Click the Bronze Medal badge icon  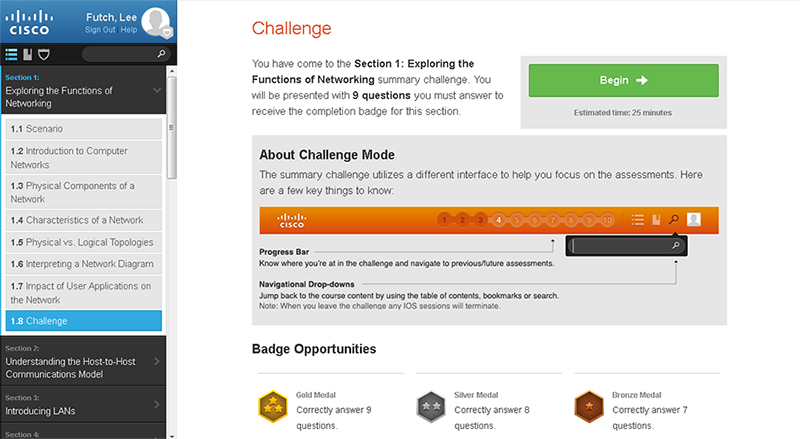590,404
